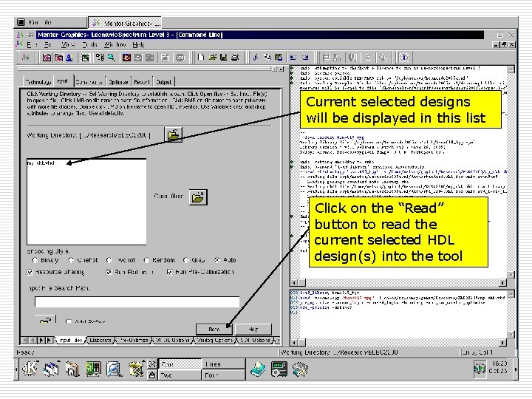Click the Read button
Viewport: 532px width, 399px height.
click(214, 329)
